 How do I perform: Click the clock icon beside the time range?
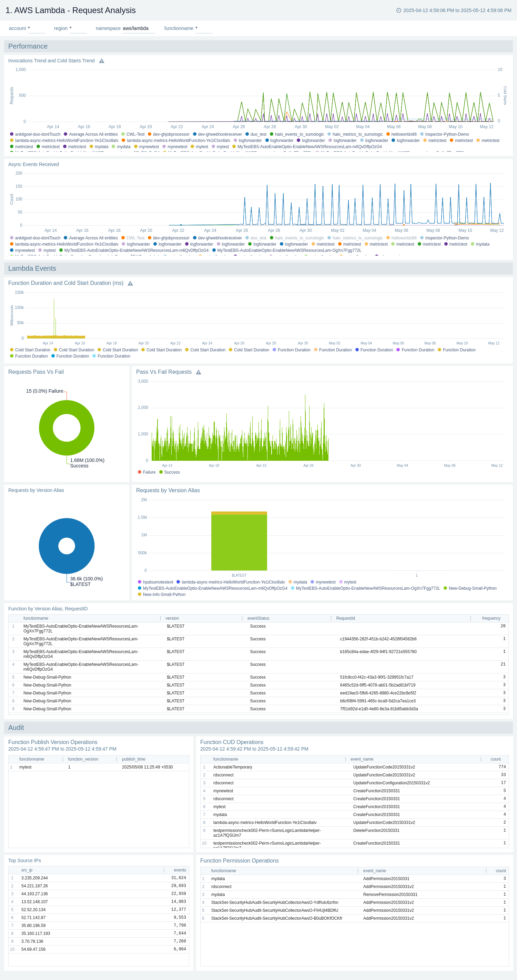398,10
